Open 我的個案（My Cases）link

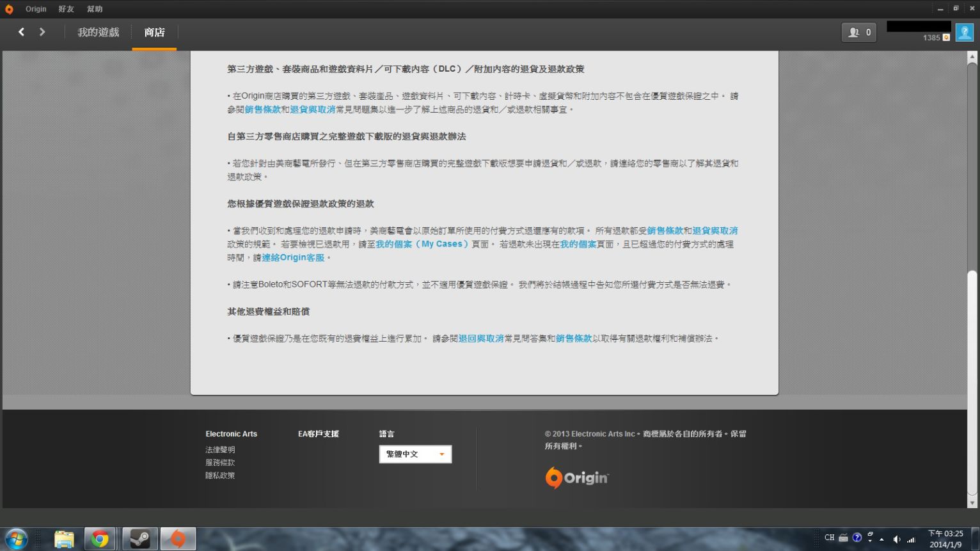click(422, 244)
